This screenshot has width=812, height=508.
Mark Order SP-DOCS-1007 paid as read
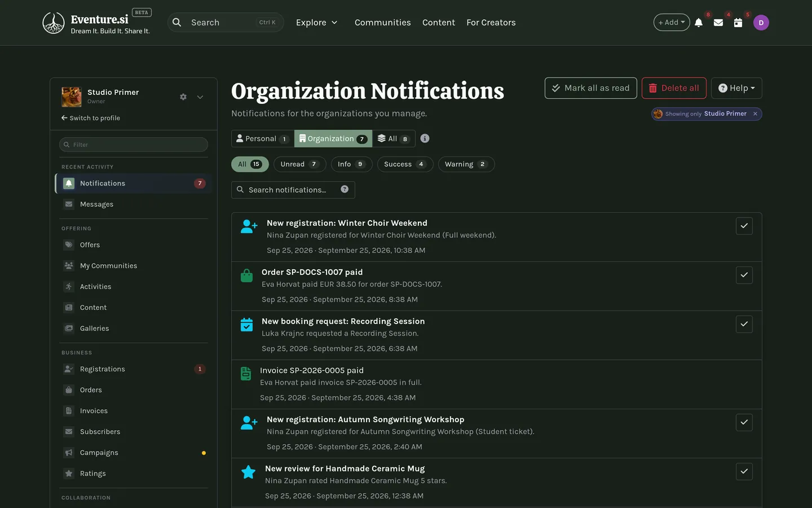tap(744, 275)
